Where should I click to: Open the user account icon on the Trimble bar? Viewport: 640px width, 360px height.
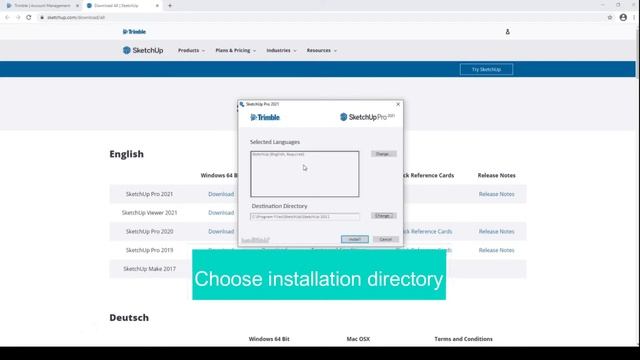pyautogui.click(x=507, y=31)
